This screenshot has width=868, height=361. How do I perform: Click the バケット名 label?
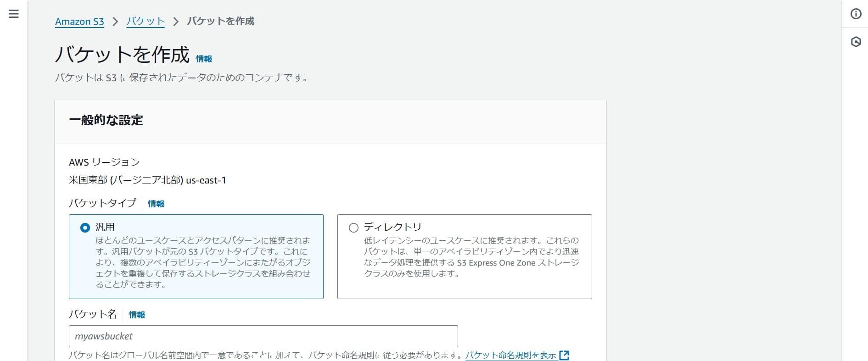pyautogui.click(x=93, y=314)
